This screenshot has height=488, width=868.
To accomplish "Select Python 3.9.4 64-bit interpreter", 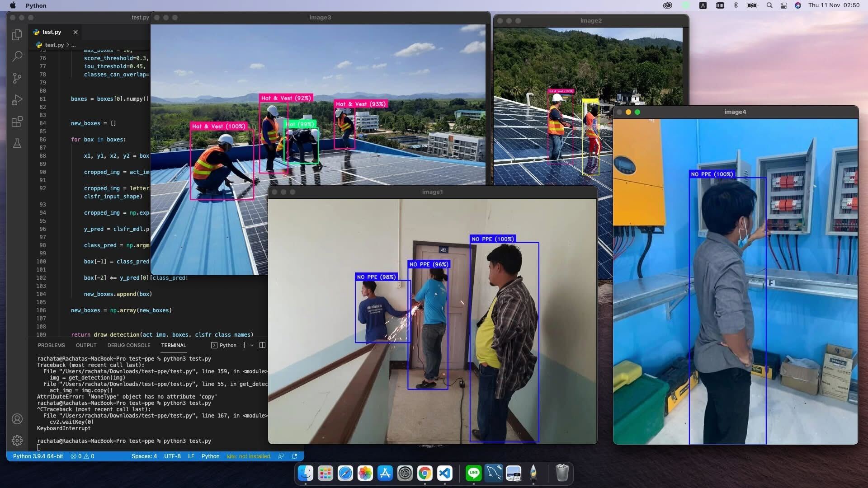I will tap(38, 456).
